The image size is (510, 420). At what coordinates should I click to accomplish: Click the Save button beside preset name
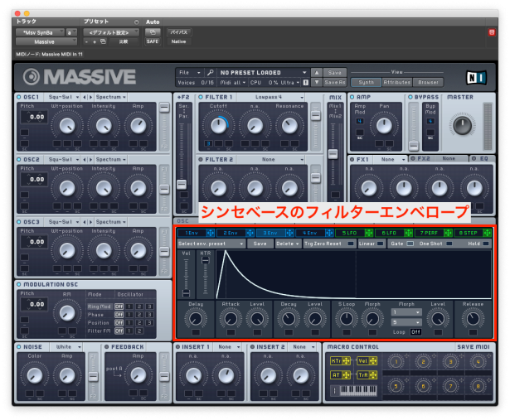335,73
